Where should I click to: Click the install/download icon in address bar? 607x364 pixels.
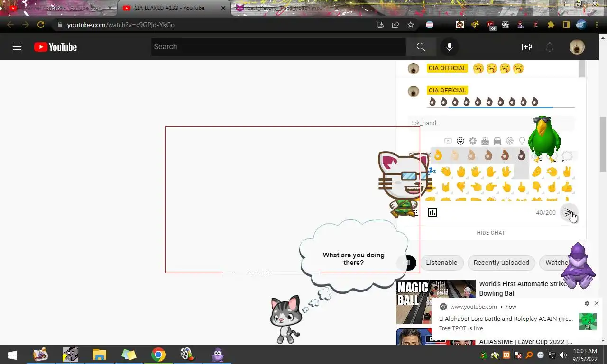[x=380, y=25]
